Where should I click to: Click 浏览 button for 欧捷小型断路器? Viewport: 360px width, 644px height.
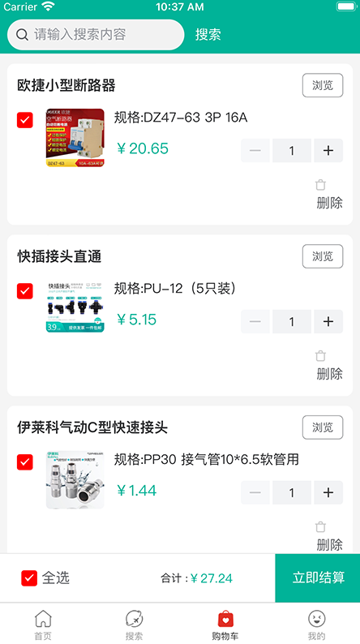click(323, 85)
